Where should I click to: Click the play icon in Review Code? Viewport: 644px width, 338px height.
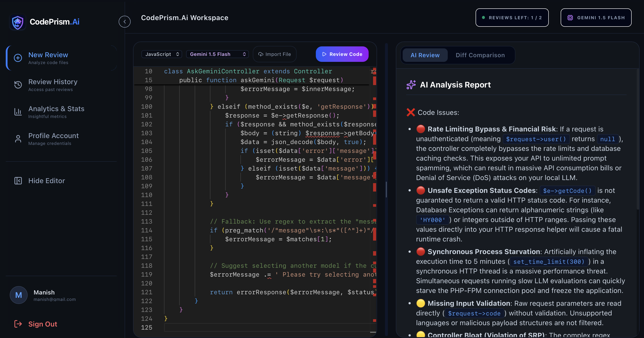tap(324, 54)
